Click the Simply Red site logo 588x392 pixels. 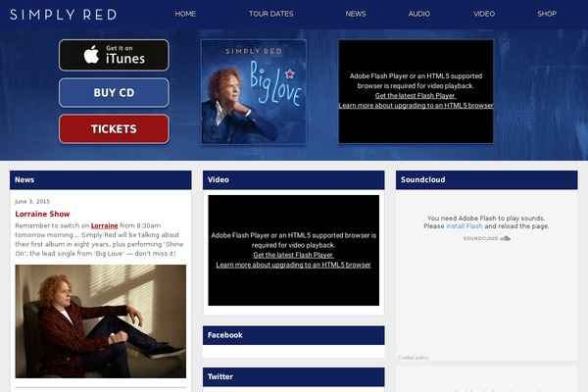[63, 15]
